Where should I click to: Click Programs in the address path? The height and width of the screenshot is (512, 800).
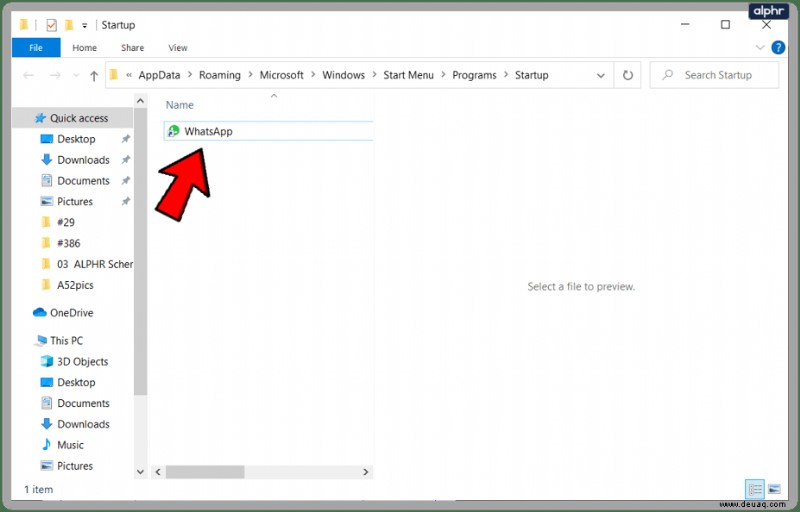point(474,75)
